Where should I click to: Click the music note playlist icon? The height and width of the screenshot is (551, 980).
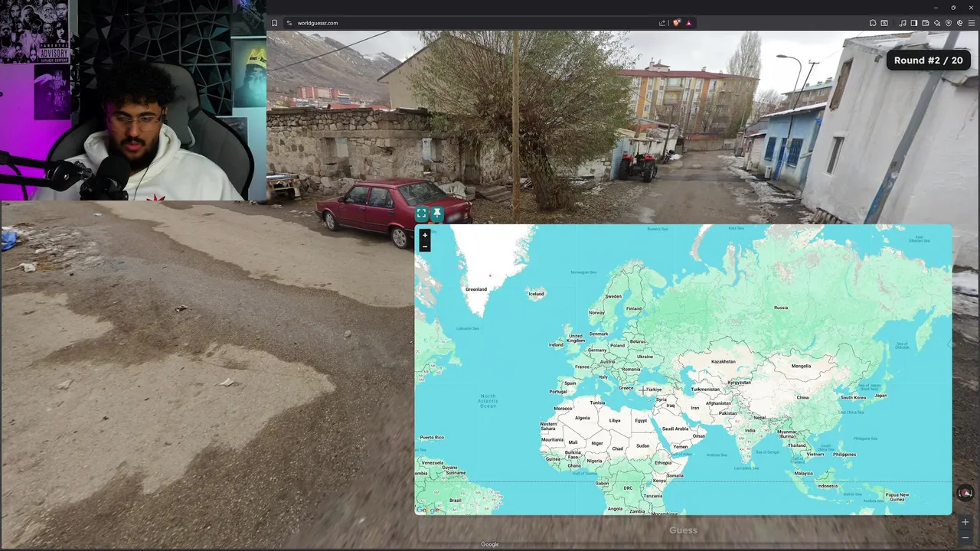click(x=903, y=23)
